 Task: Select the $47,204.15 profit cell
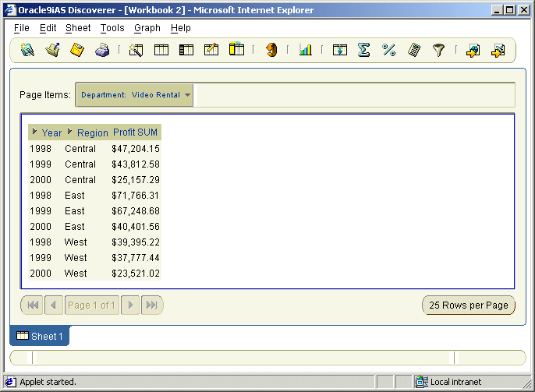[x=136, y=149]
